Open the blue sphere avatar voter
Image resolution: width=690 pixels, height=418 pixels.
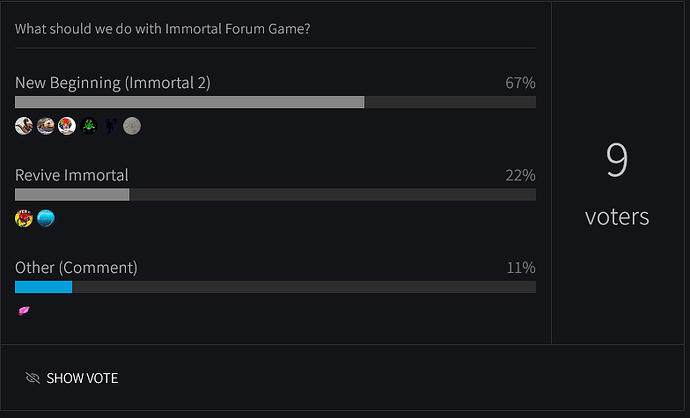click(x=46, y=218)
